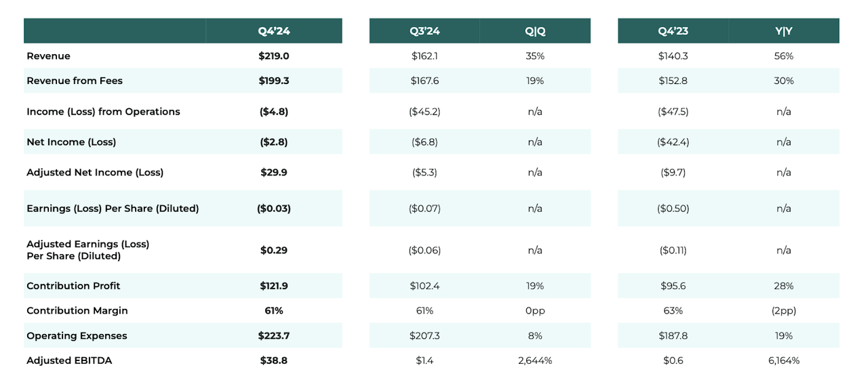Image resolution: width=868 pixels, height=380 pixels.
Task: Click the Q|Q column header
Action: (535, 31)
